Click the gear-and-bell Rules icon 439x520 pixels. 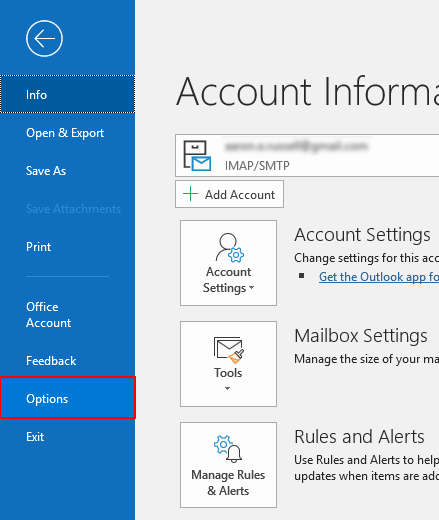pos(228,449)
